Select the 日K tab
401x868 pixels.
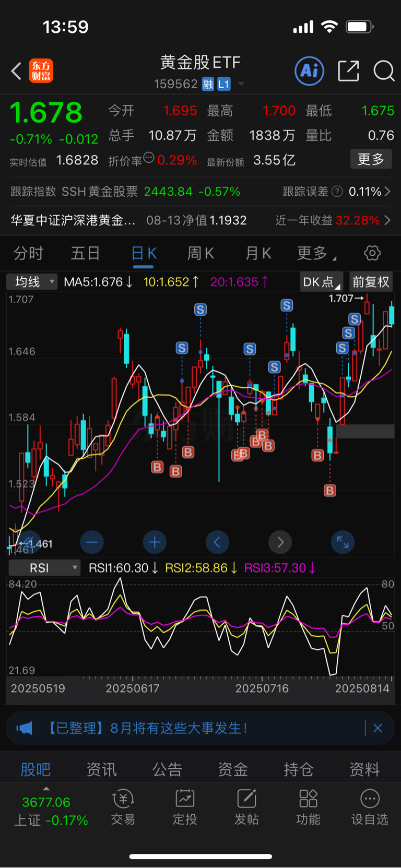click(144, 254)
